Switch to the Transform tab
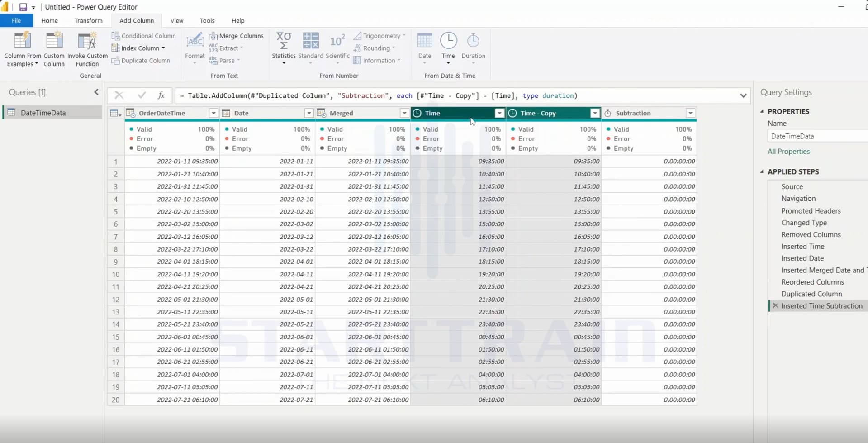 coord(88,20)
